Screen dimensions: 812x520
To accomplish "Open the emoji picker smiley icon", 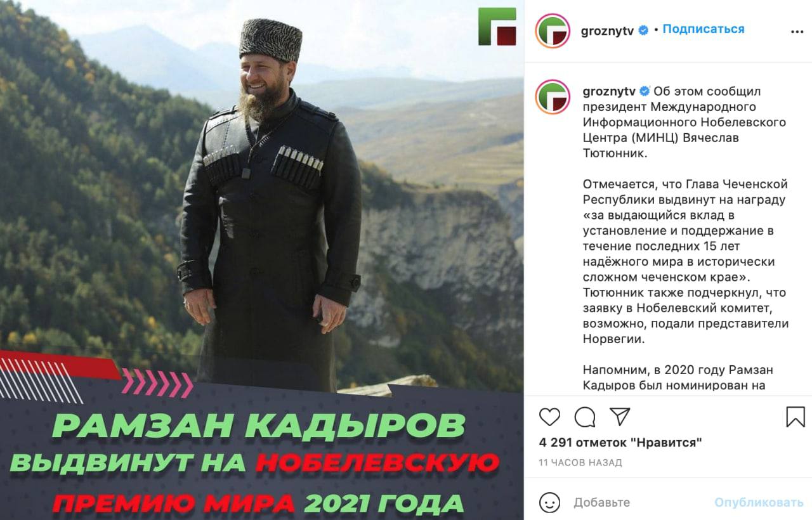I will click(549, 502).
